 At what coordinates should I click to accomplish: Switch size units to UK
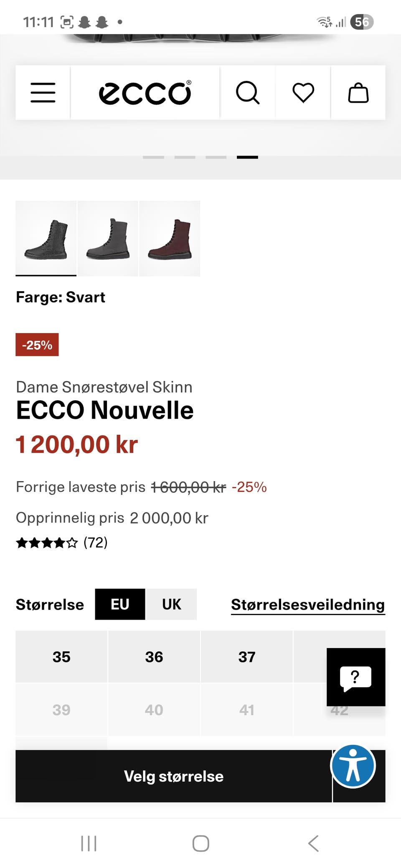click(171, 604)
